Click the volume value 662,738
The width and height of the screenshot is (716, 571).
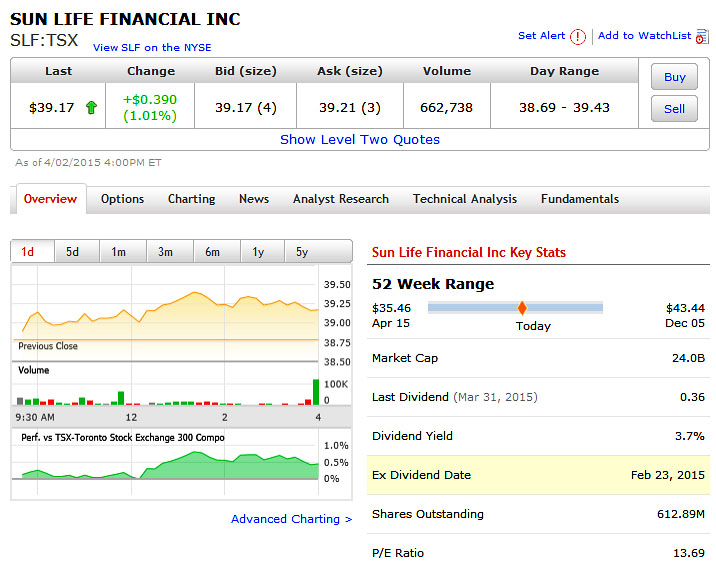447,108
